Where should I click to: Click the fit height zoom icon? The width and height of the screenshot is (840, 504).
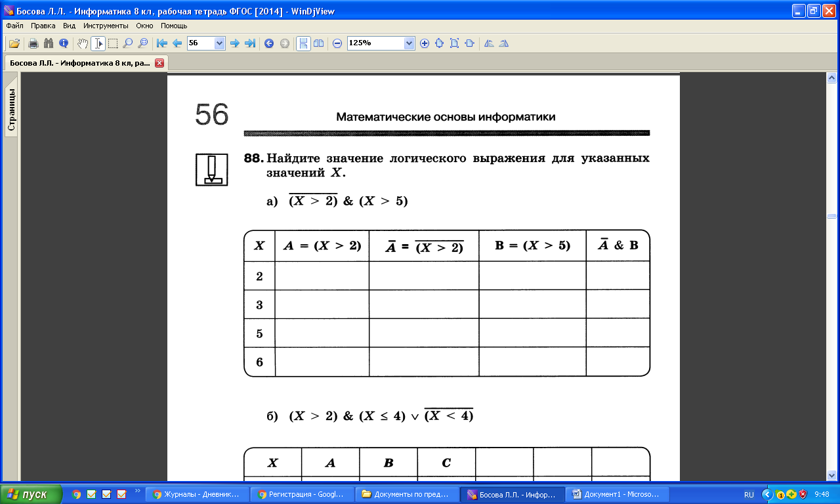click(x=454, y=43)
